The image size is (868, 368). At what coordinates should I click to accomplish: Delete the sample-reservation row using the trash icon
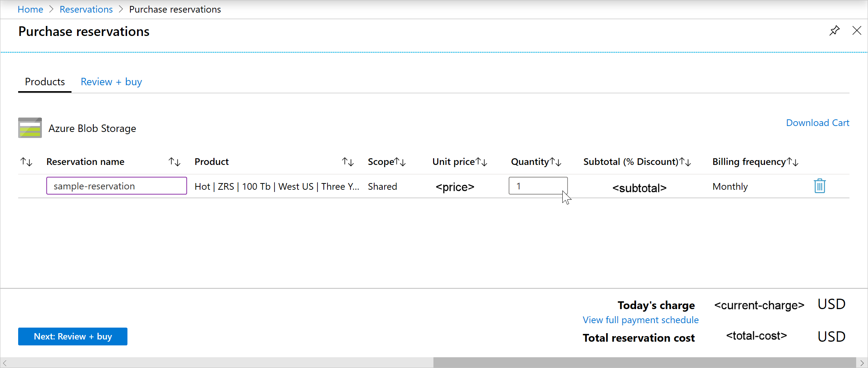tap(819, 186)
